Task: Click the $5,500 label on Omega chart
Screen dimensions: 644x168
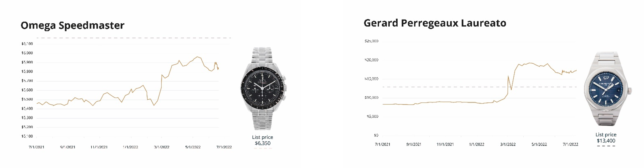Action: tap(27, 99)
